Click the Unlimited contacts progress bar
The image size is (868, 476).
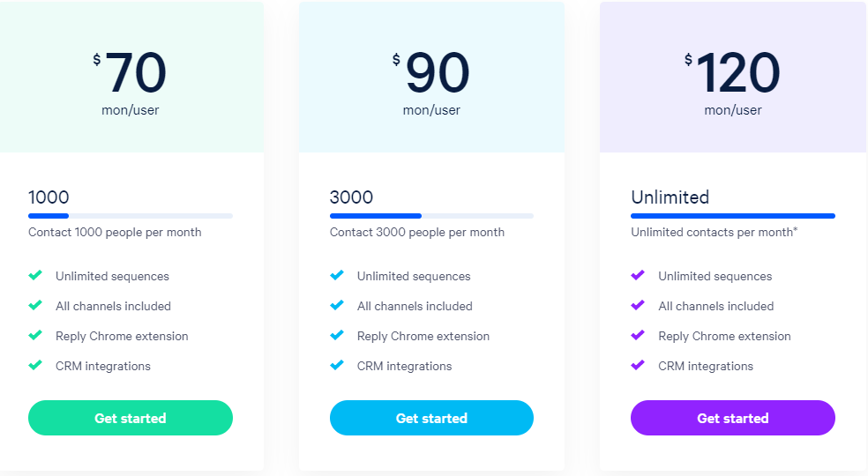coord(732,216)
